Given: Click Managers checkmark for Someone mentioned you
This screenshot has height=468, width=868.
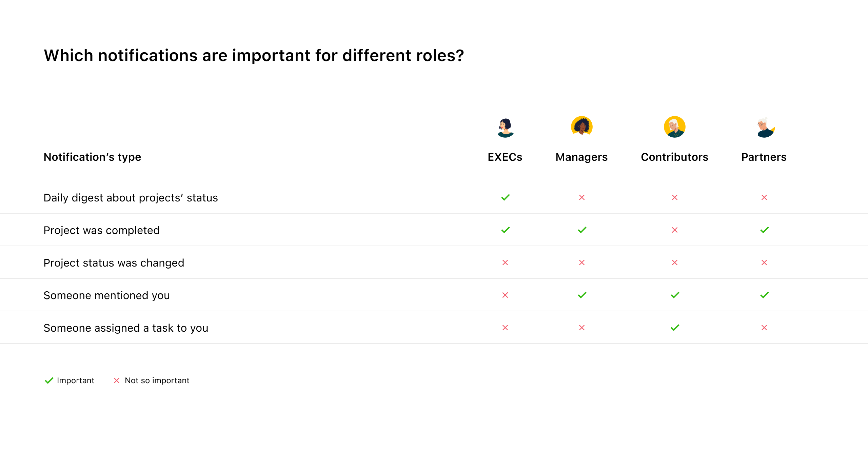Looking at the screenshot, I should pos(582,295).
